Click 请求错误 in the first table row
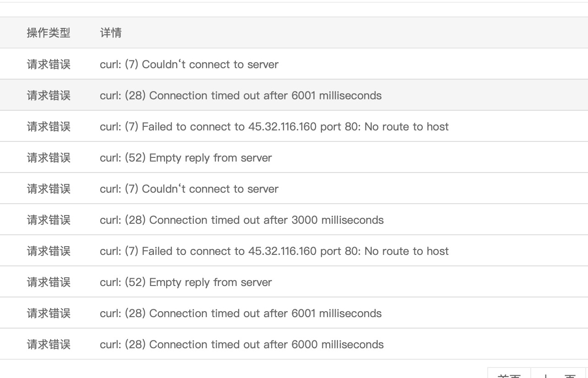The image size is (588, 378). point(49,65)
